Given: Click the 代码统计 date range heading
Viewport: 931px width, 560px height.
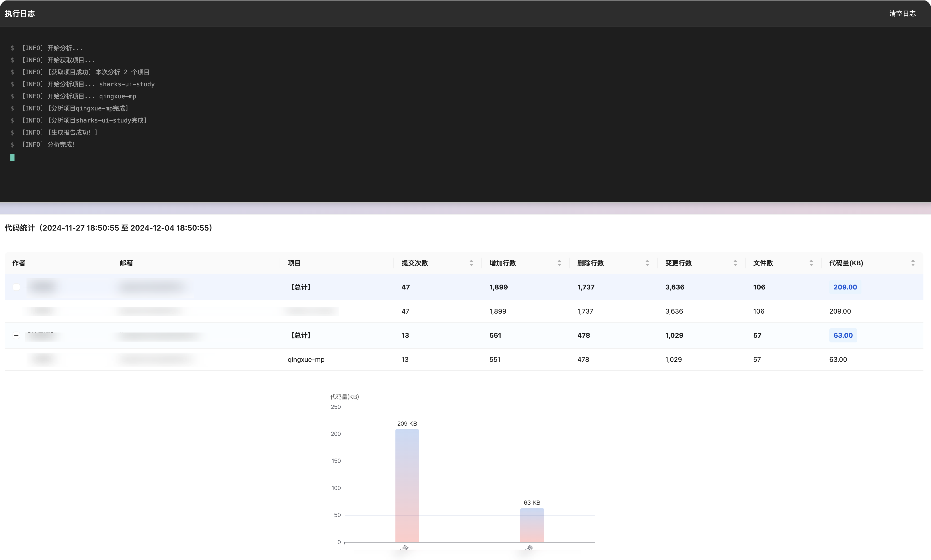Looking at the screenshot, I should click(109, 228).
